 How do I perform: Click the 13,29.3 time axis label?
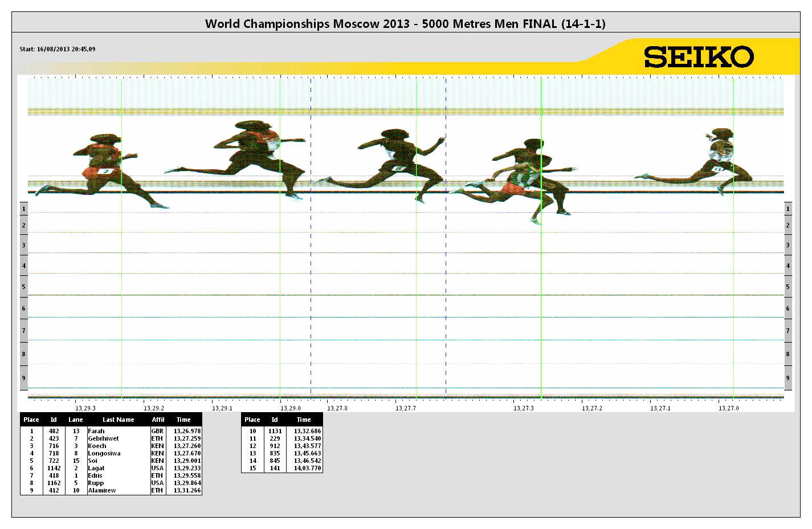(85, 408)
